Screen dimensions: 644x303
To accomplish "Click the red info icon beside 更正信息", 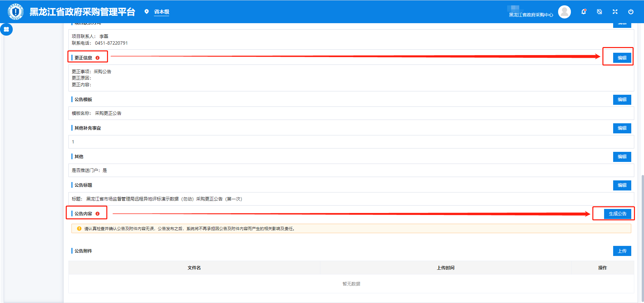I will 98,58.
